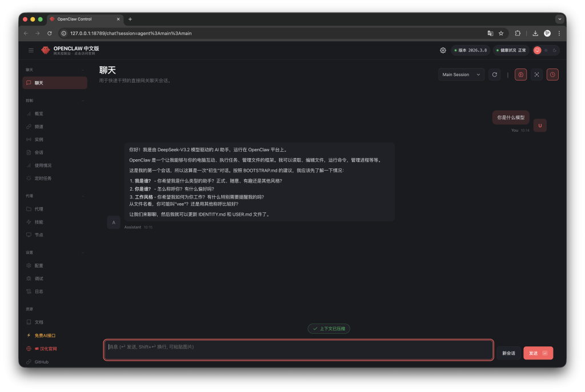Open session history via the clock icon
This screenshot has height=392, width=585.
552,74
